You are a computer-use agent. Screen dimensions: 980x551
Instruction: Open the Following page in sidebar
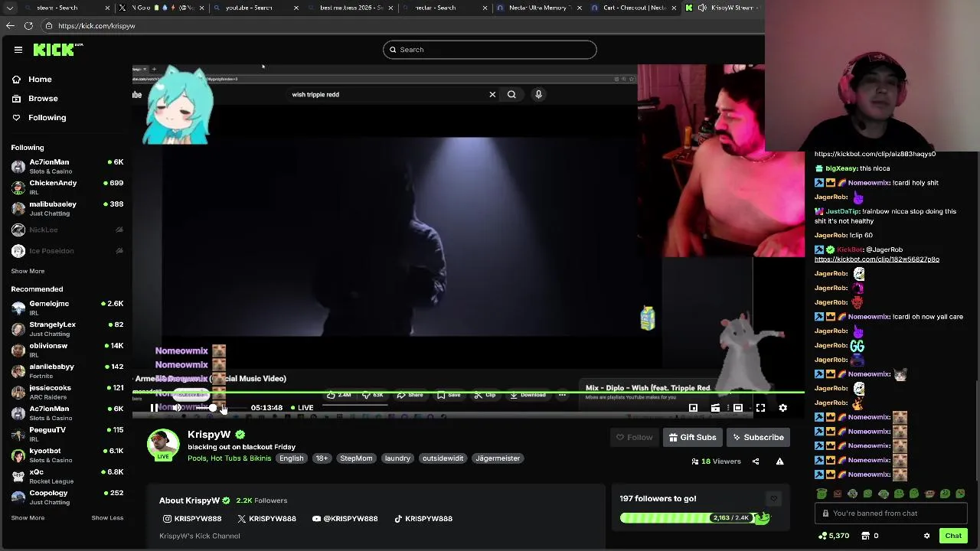click(39, 118)
